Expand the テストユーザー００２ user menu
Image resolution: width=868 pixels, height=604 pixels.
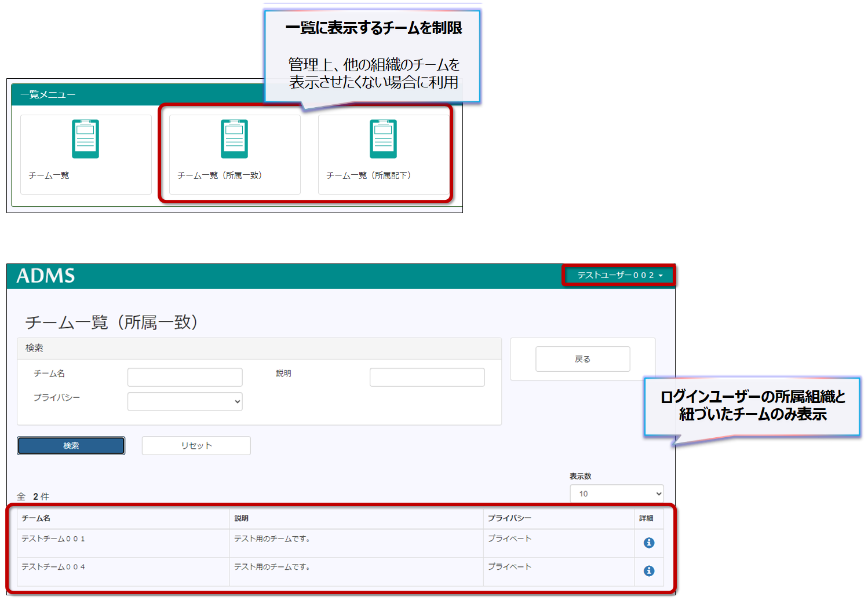pyautogui.click(x=619, y=275)
